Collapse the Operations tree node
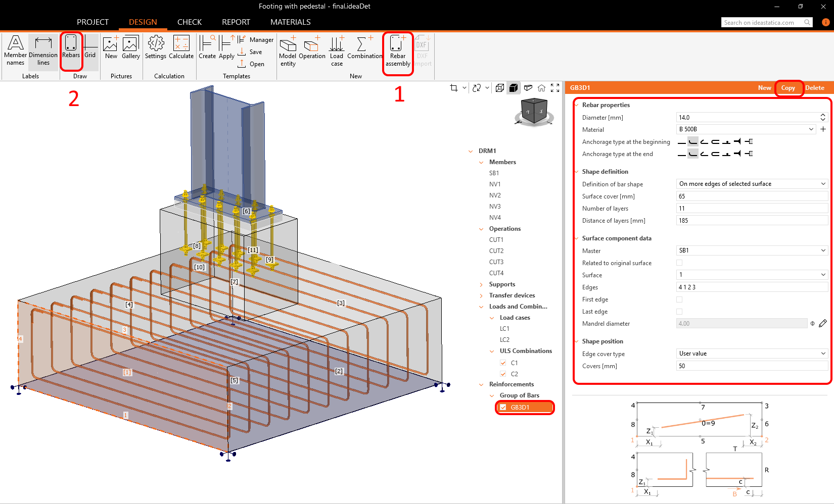 coord(481,229)
